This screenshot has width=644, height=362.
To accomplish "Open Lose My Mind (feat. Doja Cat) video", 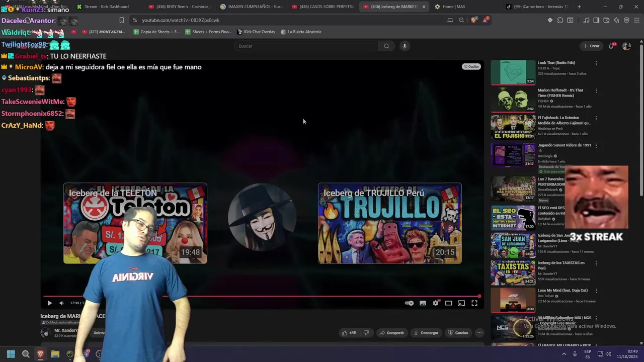I will click(513, 300).
